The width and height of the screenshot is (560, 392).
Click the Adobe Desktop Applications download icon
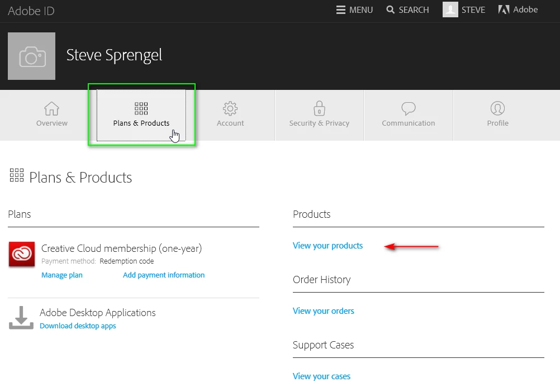click(21, 318)
